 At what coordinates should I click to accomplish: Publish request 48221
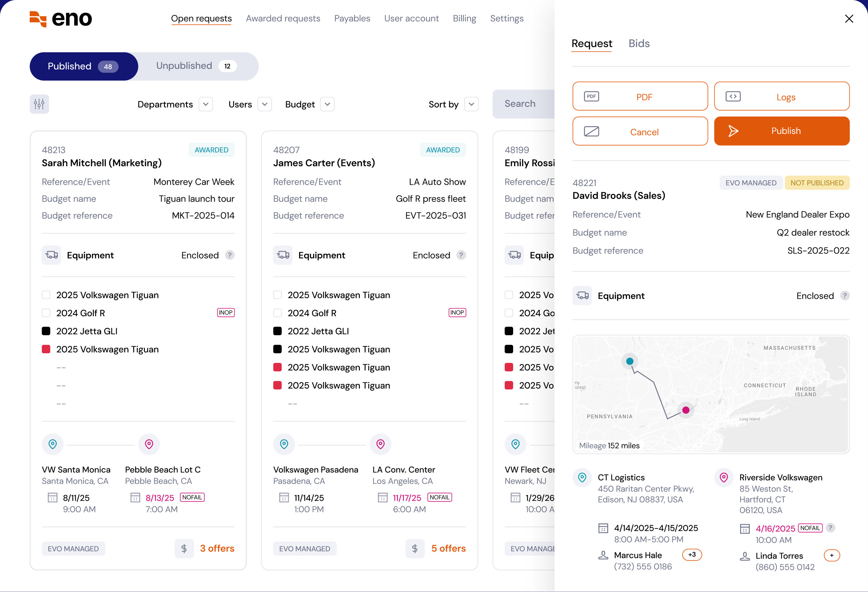[x=782, y=131]
